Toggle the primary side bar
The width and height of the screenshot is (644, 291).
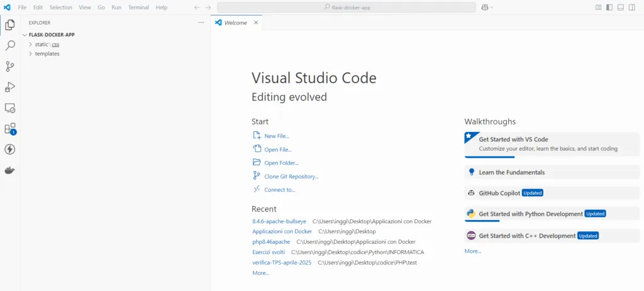(609, 8)
